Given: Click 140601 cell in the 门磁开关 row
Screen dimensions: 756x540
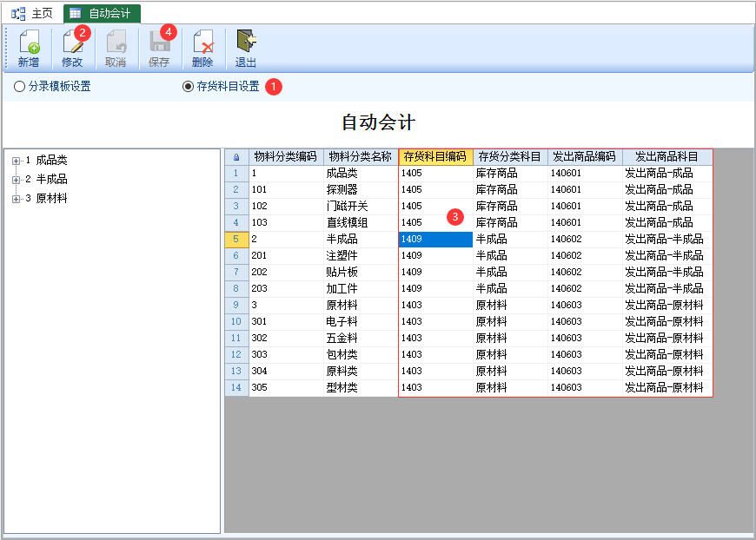Looking at the screenshot, I should point(585,206).
